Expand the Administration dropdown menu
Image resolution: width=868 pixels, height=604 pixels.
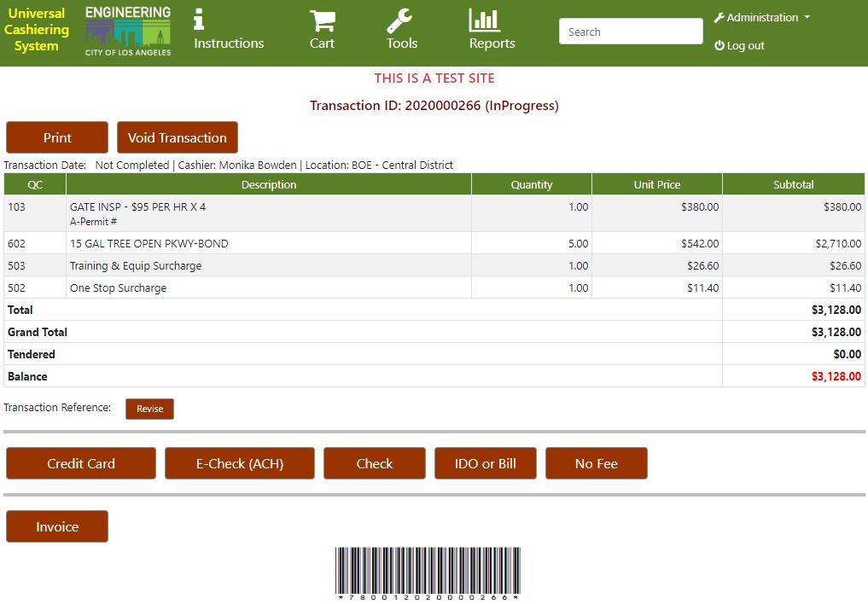(x=760, y=16)
